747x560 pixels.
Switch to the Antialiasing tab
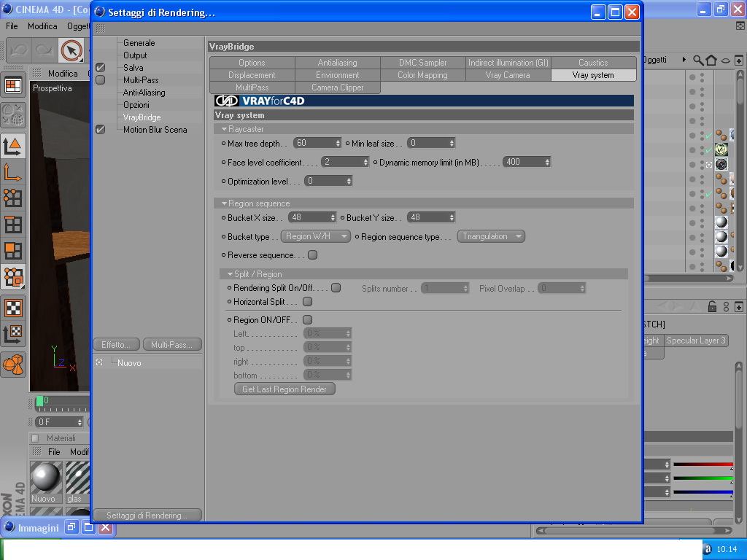coord(337,63)
